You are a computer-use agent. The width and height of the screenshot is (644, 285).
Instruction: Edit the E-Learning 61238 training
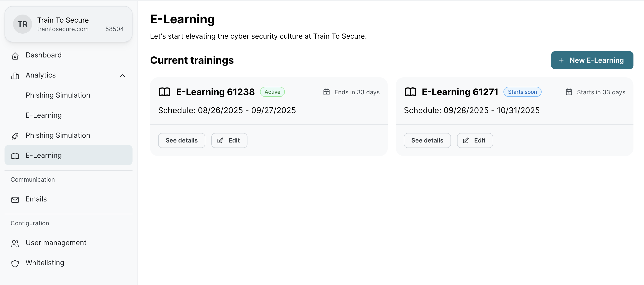coord(229,140)
